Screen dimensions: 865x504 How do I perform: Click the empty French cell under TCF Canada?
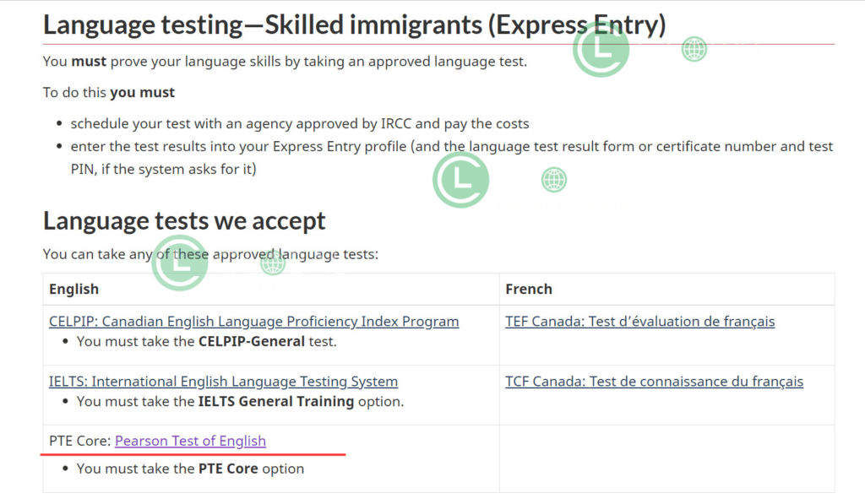[666, 458]
